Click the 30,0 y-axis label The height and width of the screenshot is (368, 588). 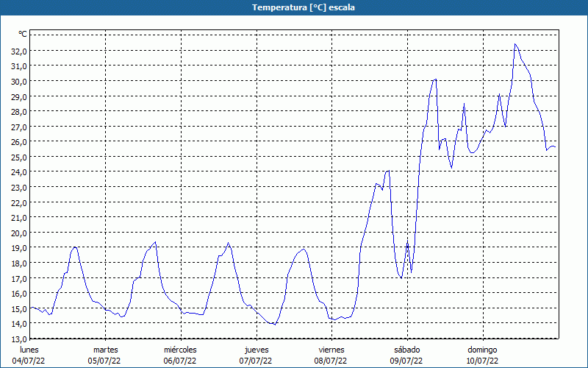coord(19,82)
